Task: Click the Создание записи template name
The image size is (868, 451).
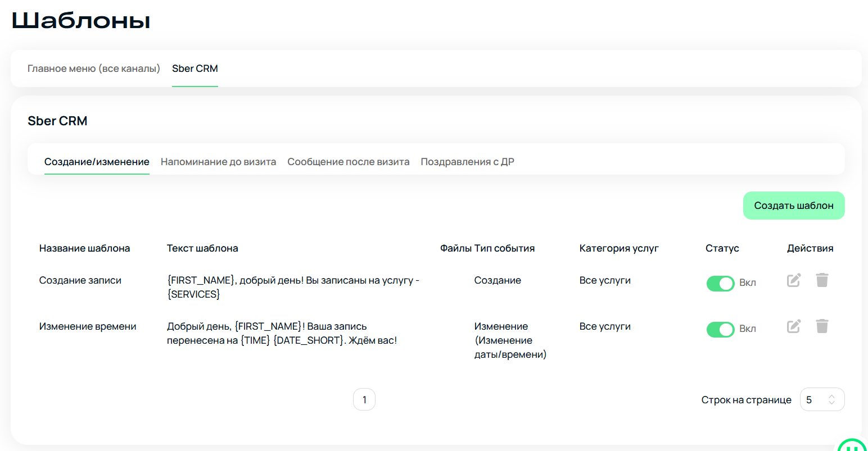Action: click(80, 280)
